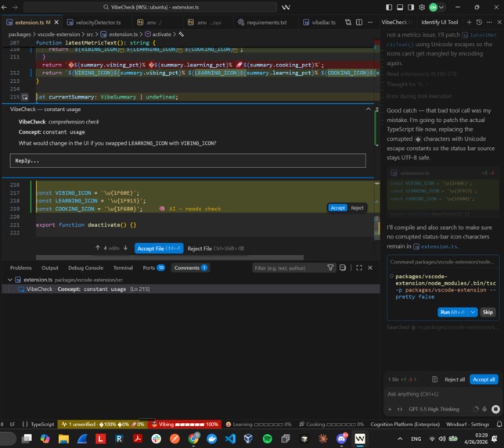Run the tsc command with the Run button

[453, 312]
